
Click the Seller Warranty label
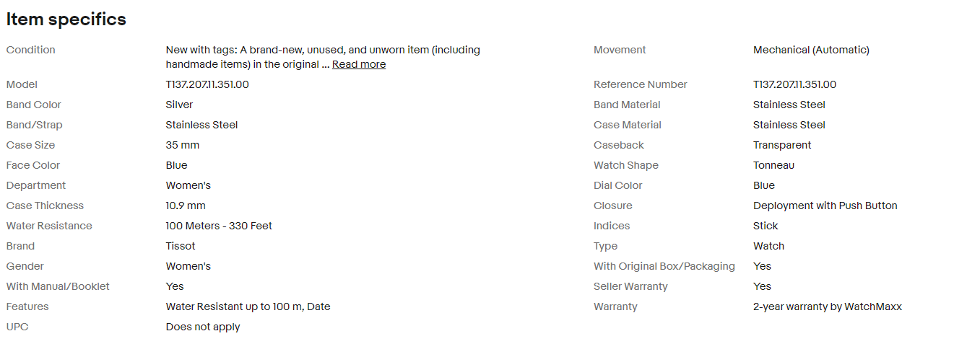[x=630, y=286]
